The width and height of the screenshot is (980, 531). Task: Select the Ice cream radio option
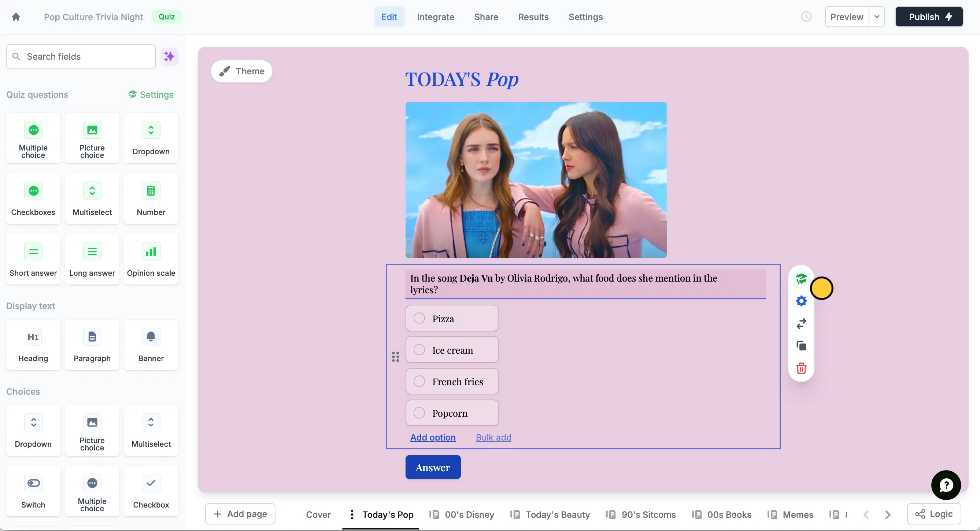click(x=419, y=350)
